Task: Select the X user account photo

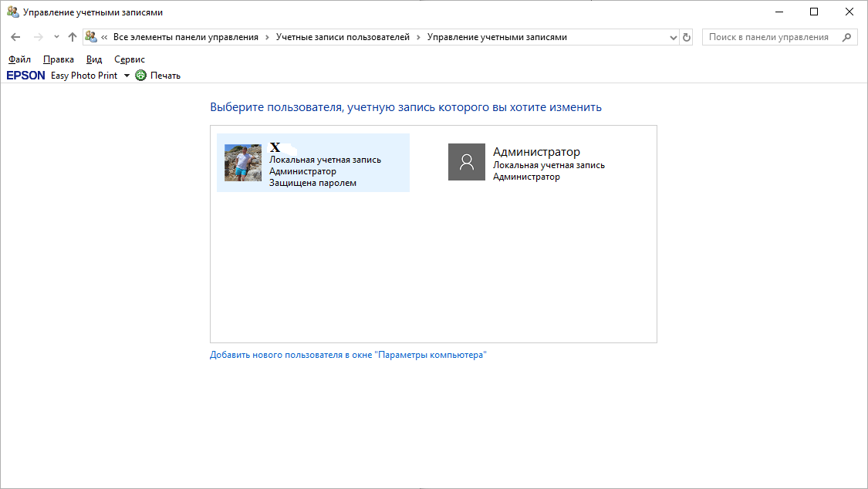Action: tap(243, 163)
